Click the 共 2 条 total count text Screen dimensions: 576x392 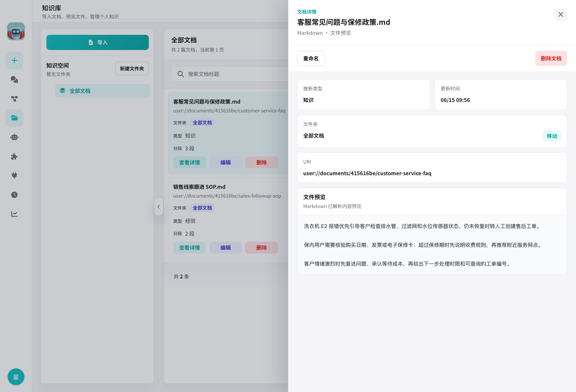point(181,276)
